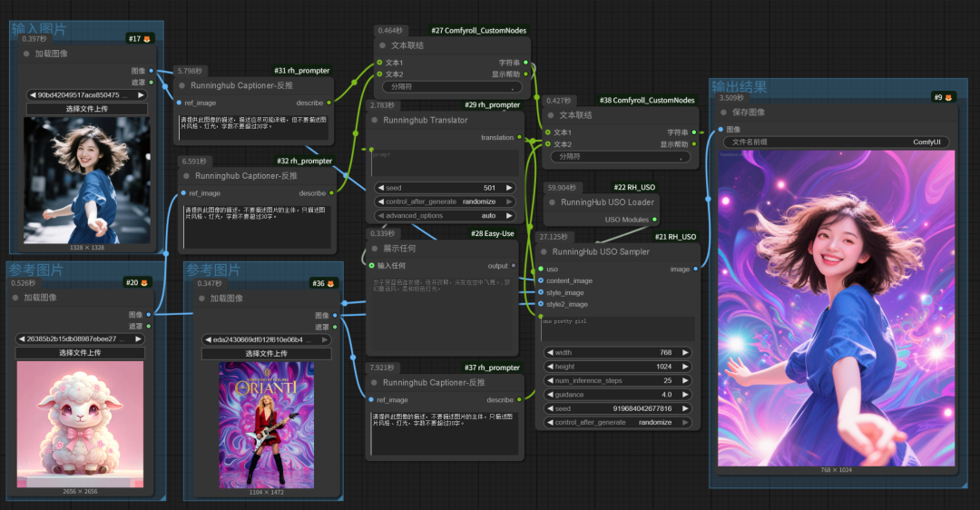Click the style2_image input port

(x=541, y=304)
